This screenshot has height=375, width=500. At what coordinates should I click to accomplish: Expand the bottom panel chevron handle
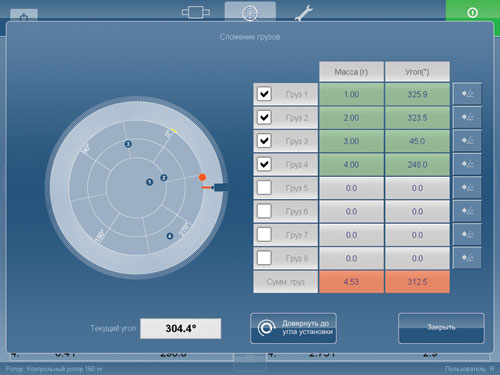tap(250, 359)
